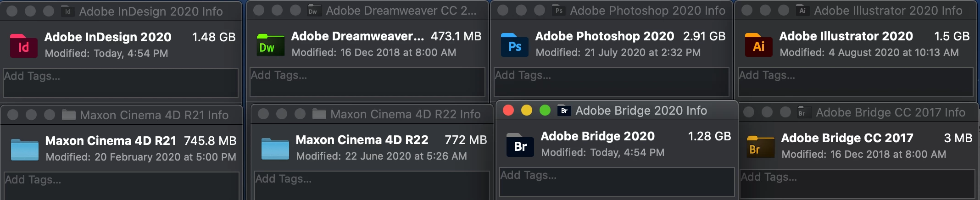Click the Adobe Illustrator 2020 Info window title
Viewport: 980px width, 200px height.
click(x=888, y=11)
